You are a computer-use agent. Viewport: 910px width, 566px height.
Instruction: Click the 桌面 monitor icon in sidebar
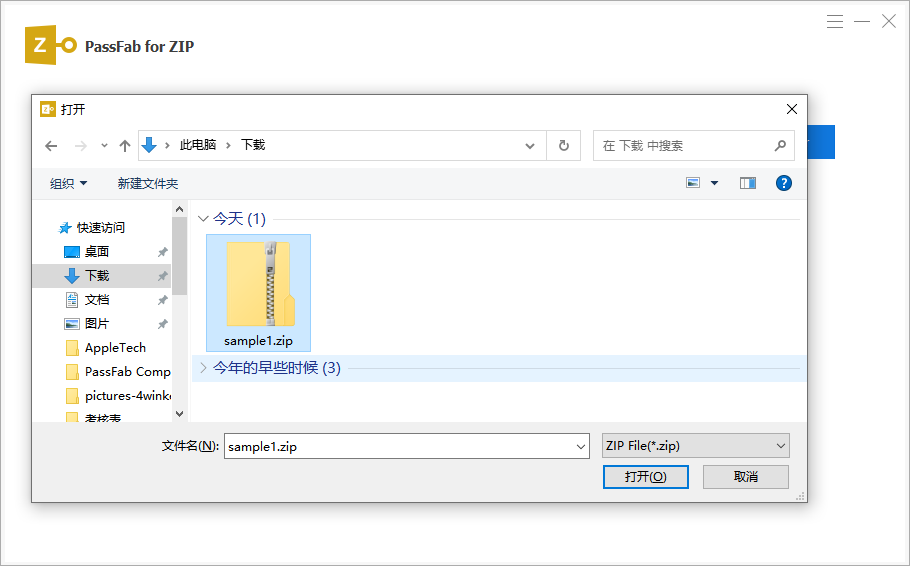pos(71,252)
